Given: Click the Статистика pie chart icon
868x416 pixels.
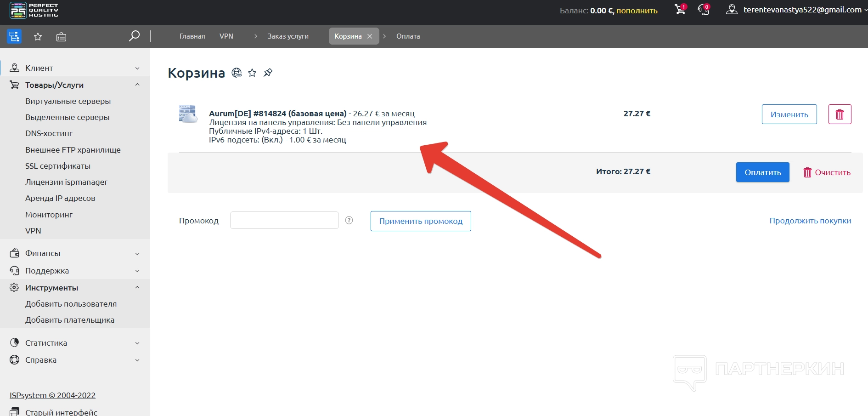Looking at the screenshot, I should 15,343.
